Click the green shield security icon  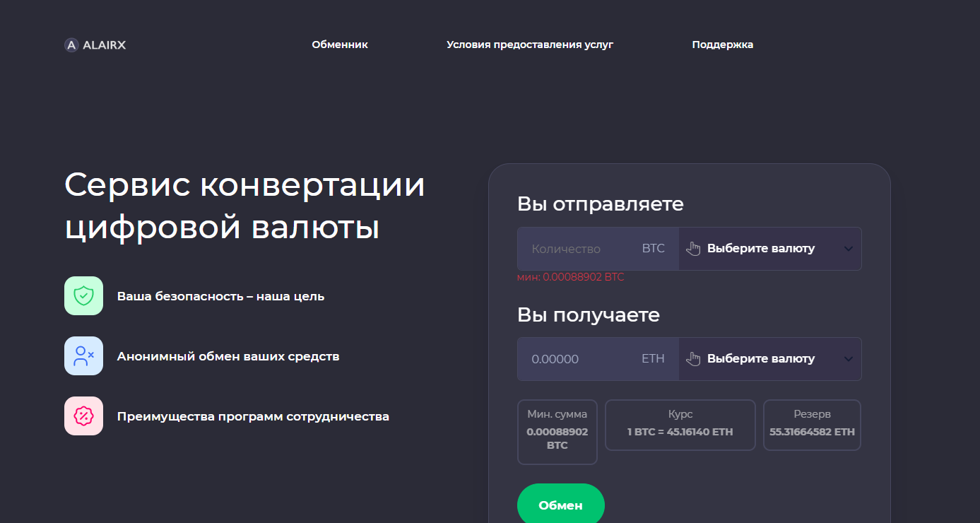(x=83, y=295)
